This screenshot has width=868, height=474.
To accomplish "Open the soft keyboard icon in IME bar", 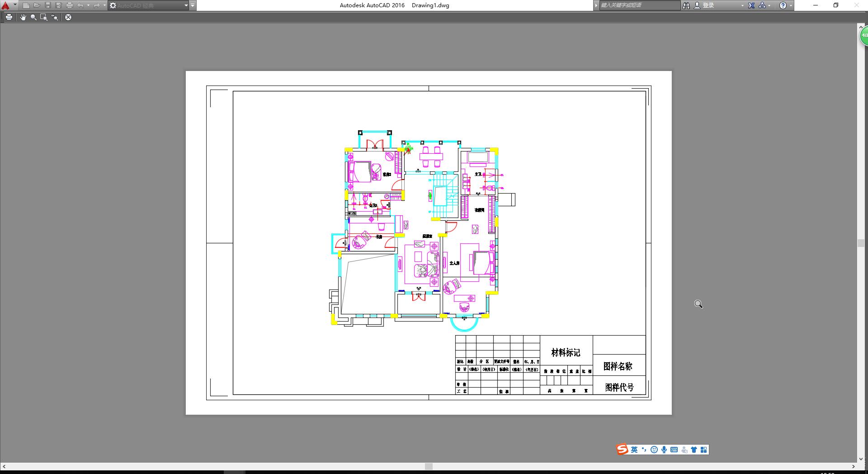I will (674, 450).
